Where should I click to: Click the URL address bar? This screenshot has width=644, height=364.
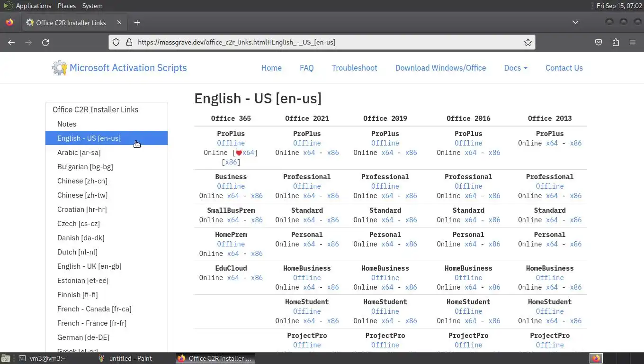click(x=322, y=42)
